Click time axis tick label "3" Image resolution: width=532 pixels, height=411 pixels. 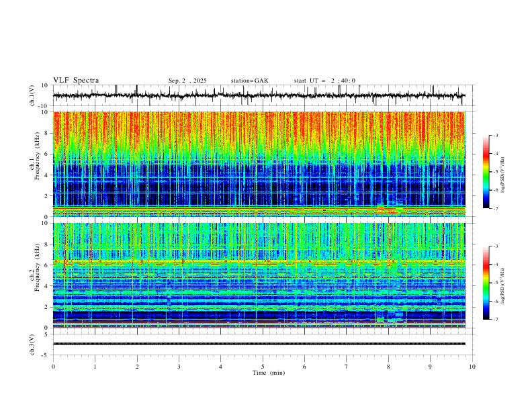179,367
